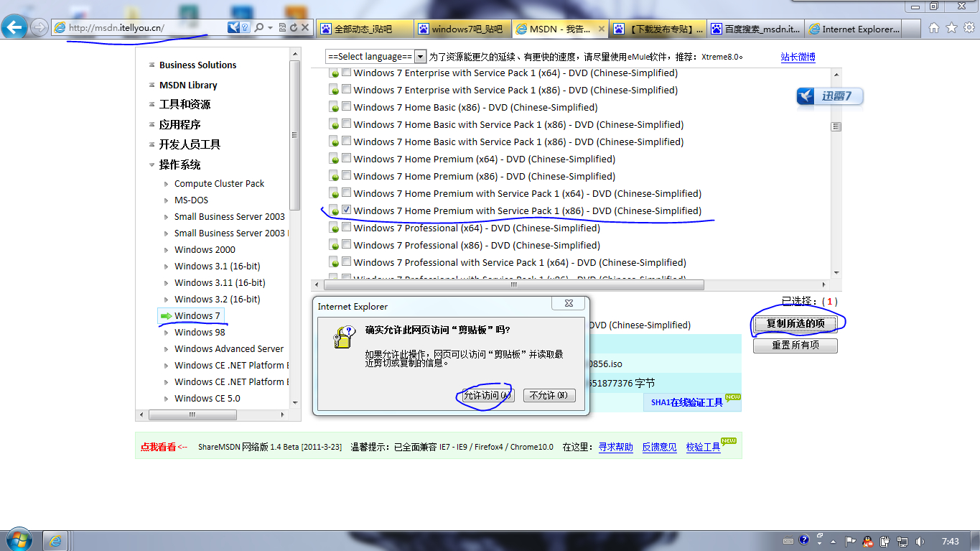Viewport: 980px width, 551px height.
Task: Uncheck Home Premium with Service Pack 1 (x86)
Action: point(347,210)
